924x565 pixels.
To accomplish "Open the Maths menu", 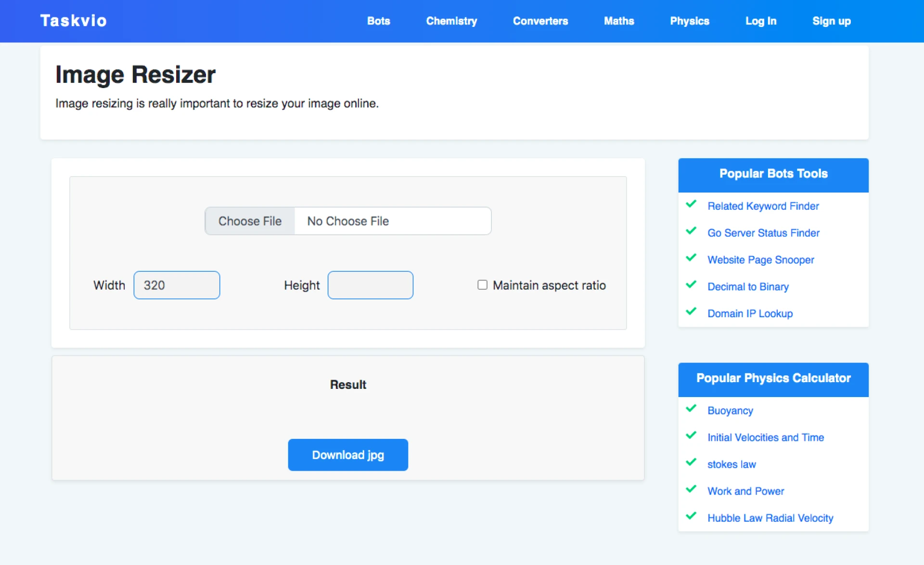I will (619, 21).
